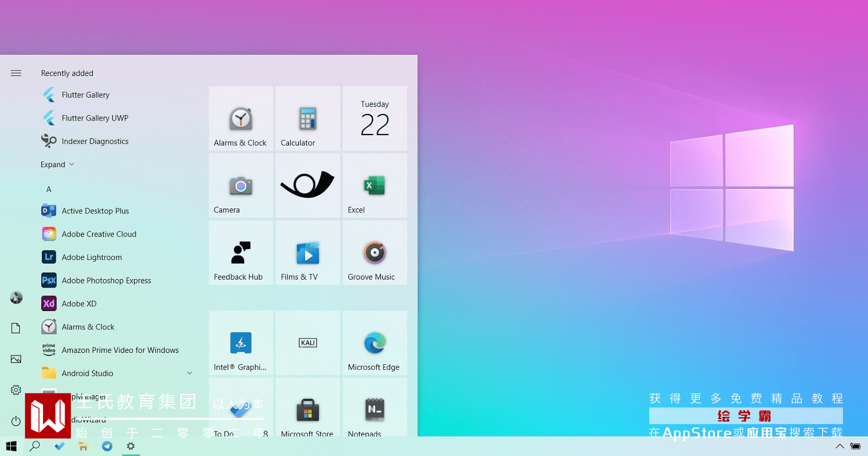This screenshot has height=456, width=868.
Task: Open the Alarms & Clock tile
Action: [241, 118]
